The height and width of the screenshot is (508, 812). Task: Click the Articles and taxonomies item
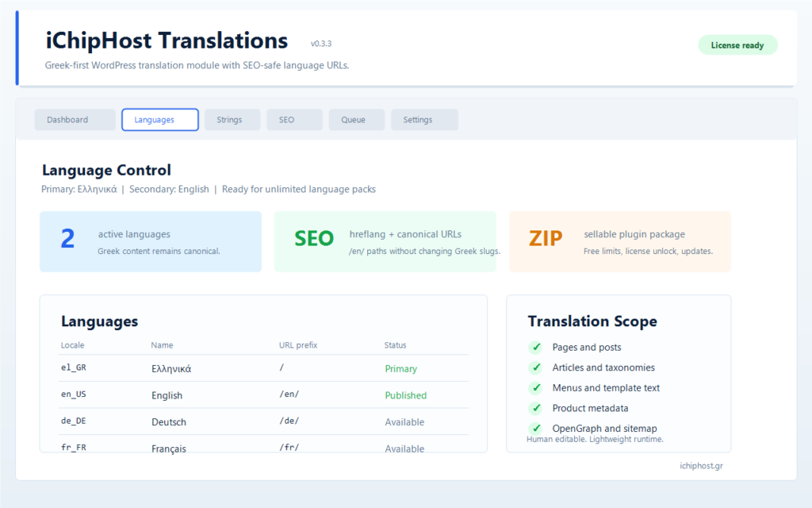(x=603, y=368)
